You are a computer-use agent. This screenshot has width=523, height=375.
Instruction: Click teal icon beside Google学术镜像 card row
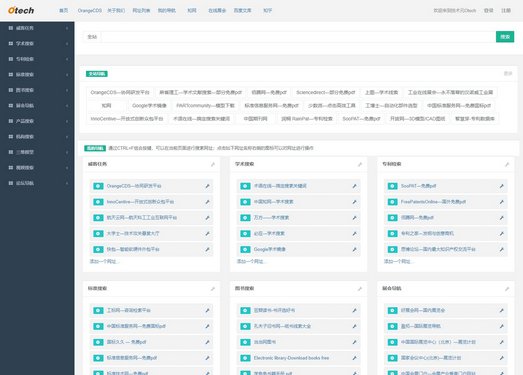tap(245, 250)
